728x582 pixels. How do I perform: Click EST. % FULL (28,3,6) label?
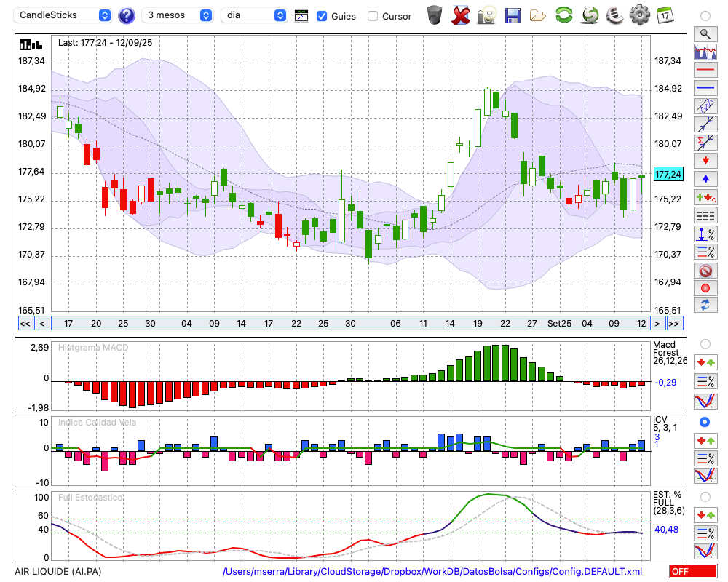(668, 503)
